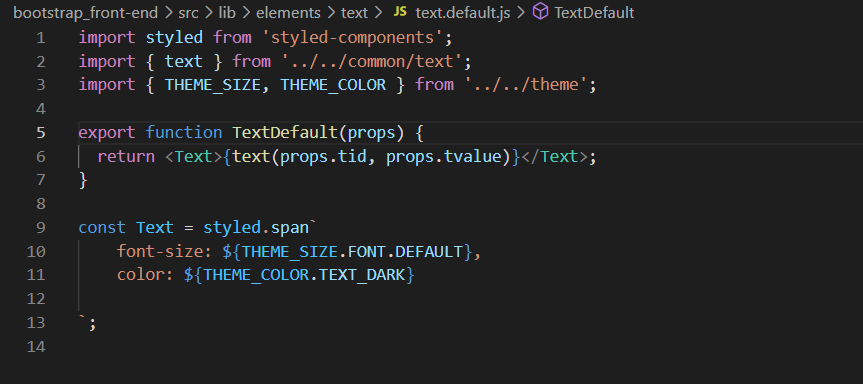This screenshot has height=384, width=863.
Task: Click THEME_COLOR.TEXT_DARK on line 11
Action: (x=304, y=275)
